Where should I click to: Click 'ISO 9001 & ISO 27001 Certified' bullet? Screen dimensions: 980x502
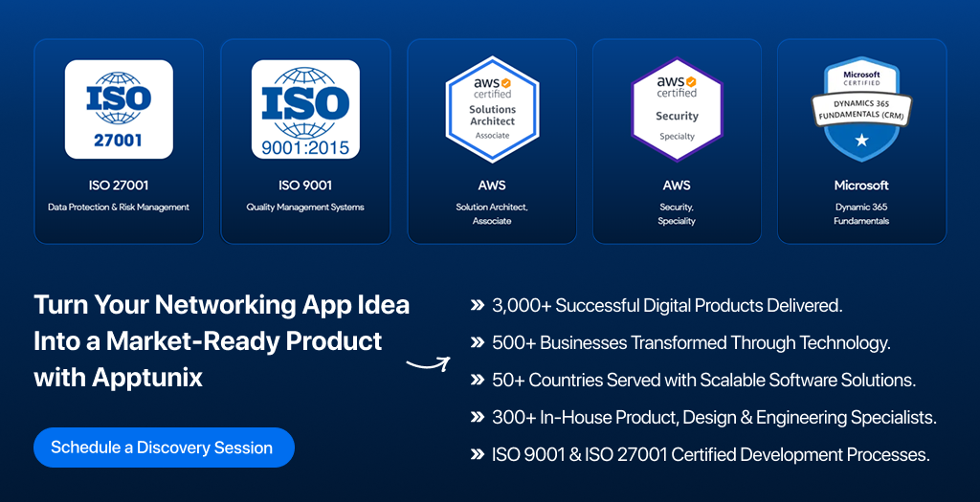711,454
